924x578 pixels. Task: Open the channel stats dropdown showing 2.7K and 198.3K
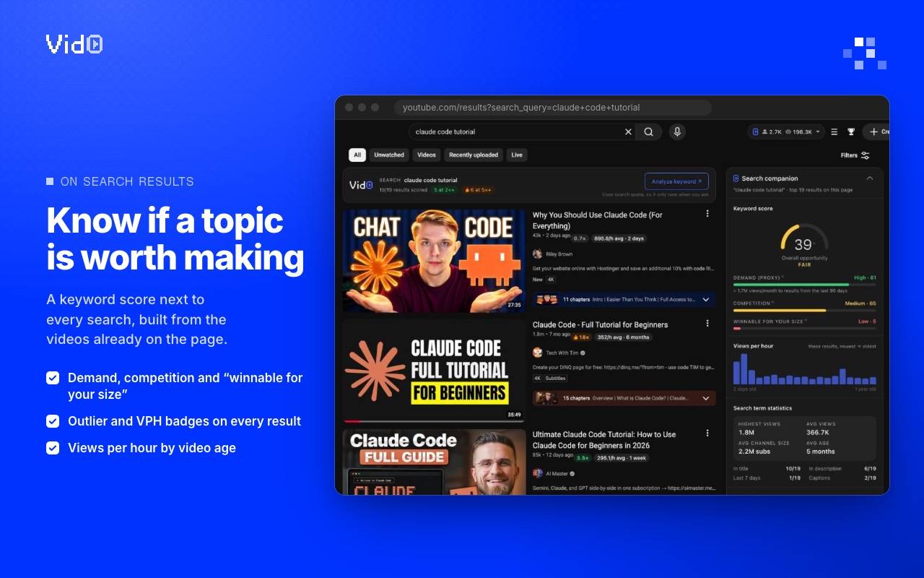786,131
